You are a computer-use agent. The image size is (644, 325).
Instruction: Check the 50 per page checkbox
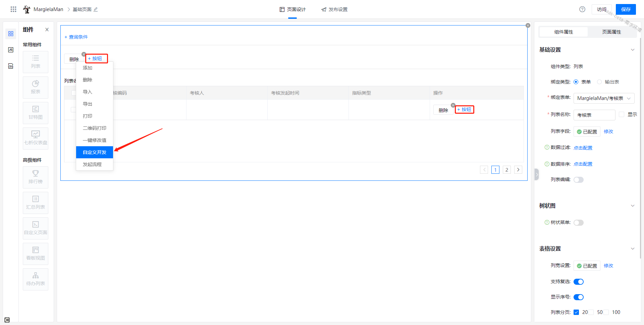[591, 312]
